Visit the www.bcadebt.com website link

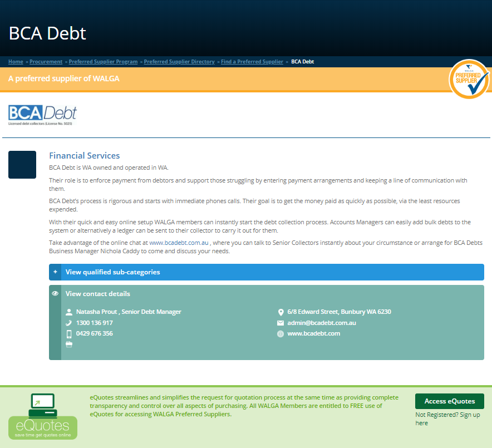[x=314, y=333]
